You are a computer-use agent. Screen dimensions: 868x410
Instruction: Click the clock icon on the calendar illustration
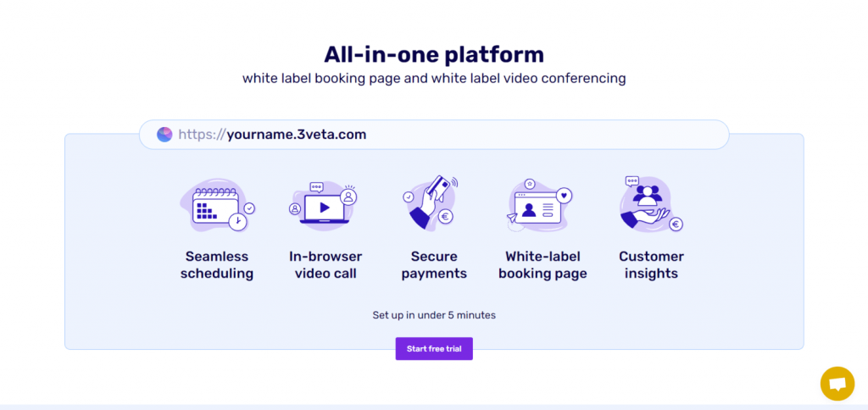click(x=237, y=222)
